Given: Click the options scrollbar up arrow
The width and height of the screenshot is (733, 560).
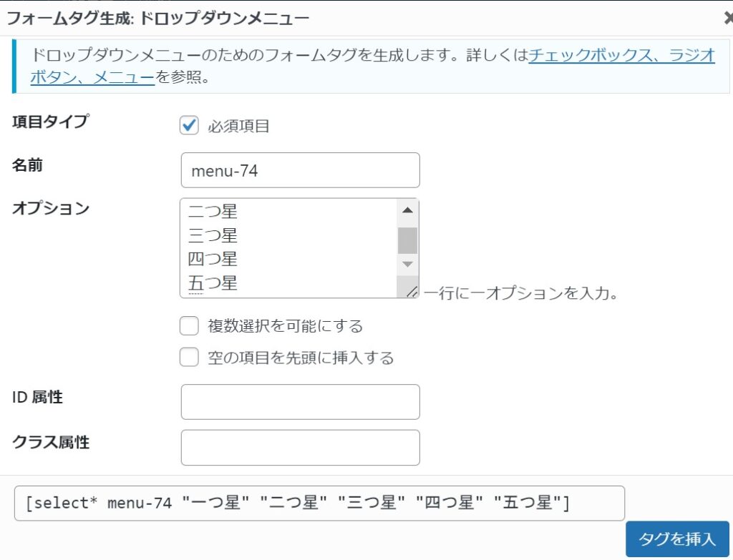Looking at the screenshot, I should tap(407, 210).
